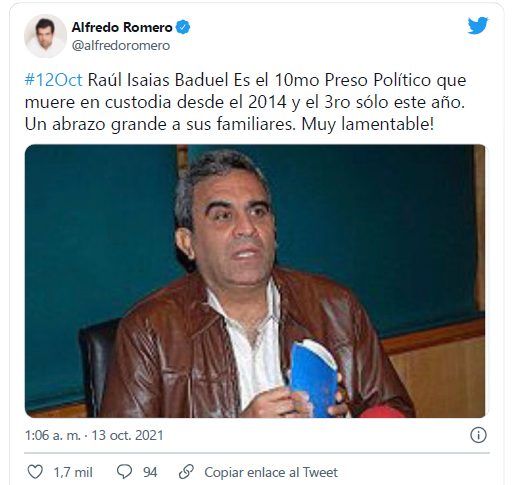Viewport: 518px width, 485px height.
Task: Click the 94 replies count
Action: (x=150, y=472)
